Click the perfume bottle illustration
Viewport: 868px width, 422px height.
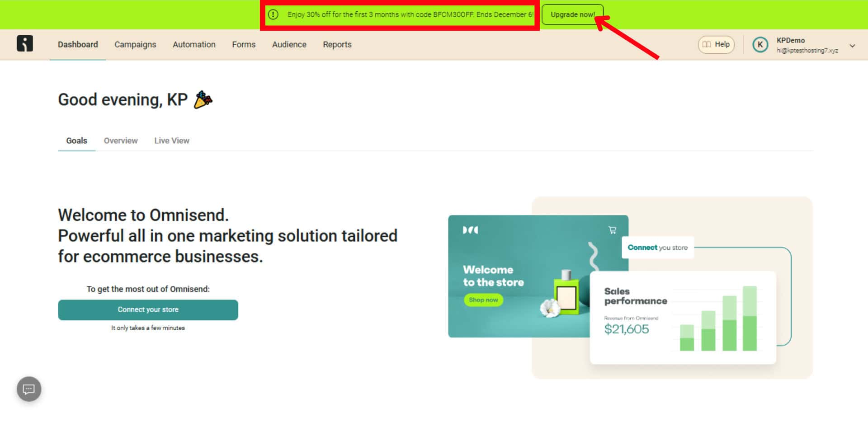pyautogui.click(x=566, y=294)
